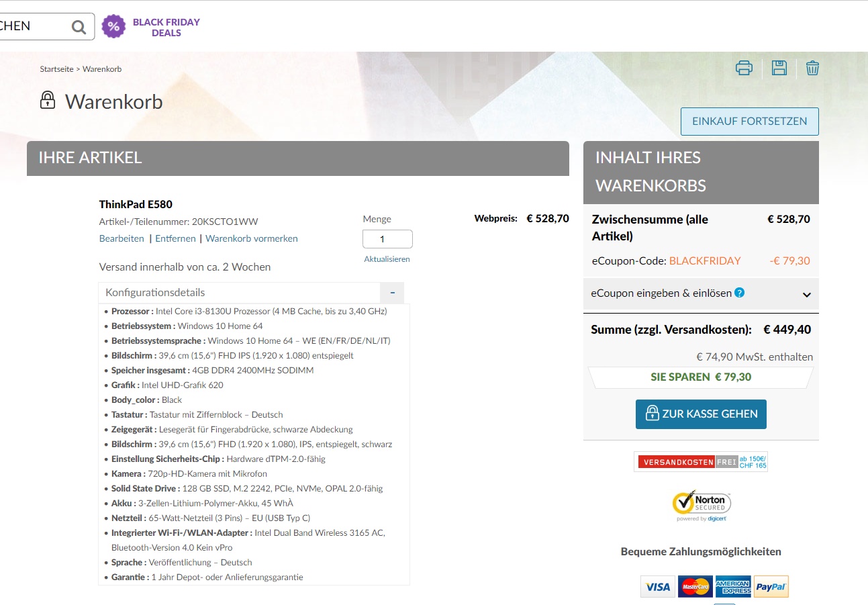Click ThinkPad E580 product title
Image resolution: width=868 pixels, height=605 pixels.
[x=136, y=204]
